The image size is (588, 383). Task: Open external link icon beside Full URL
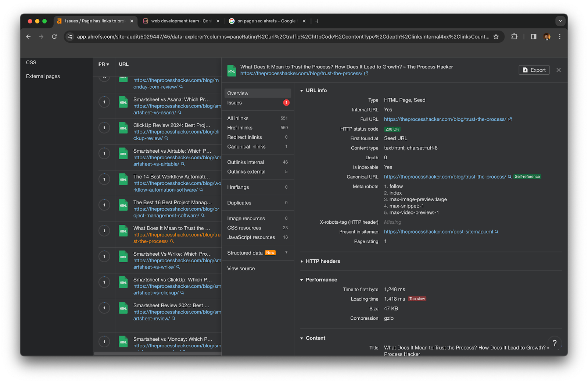510,119
